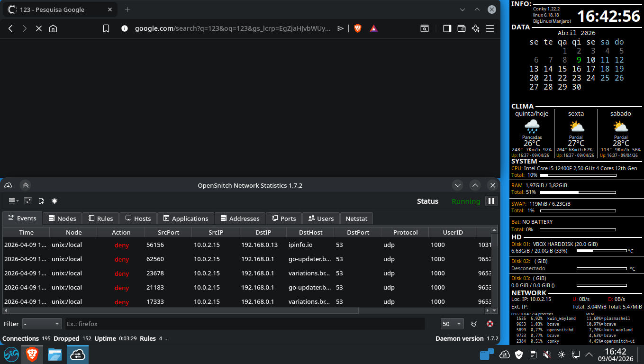Open the Brave Rewards triangle icon
This screenshot has height=364, width=644.
point(374,28)
